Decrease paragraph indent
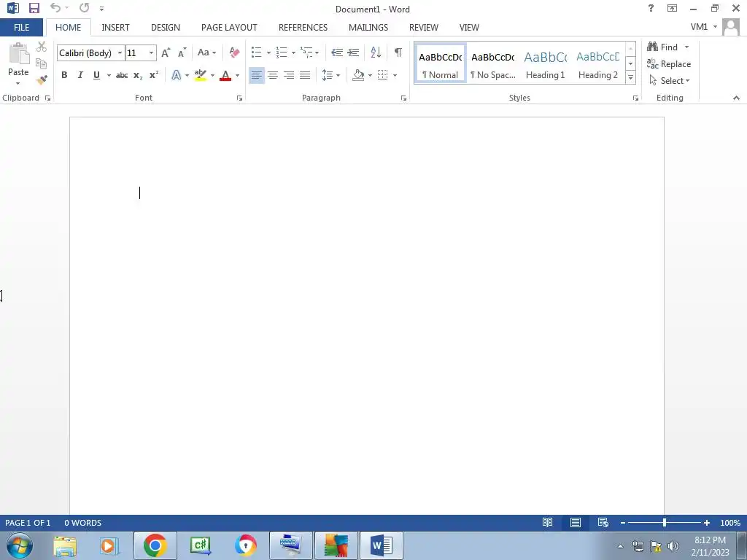Viewport: 747px width, 560px height. (x=337, y=52)
